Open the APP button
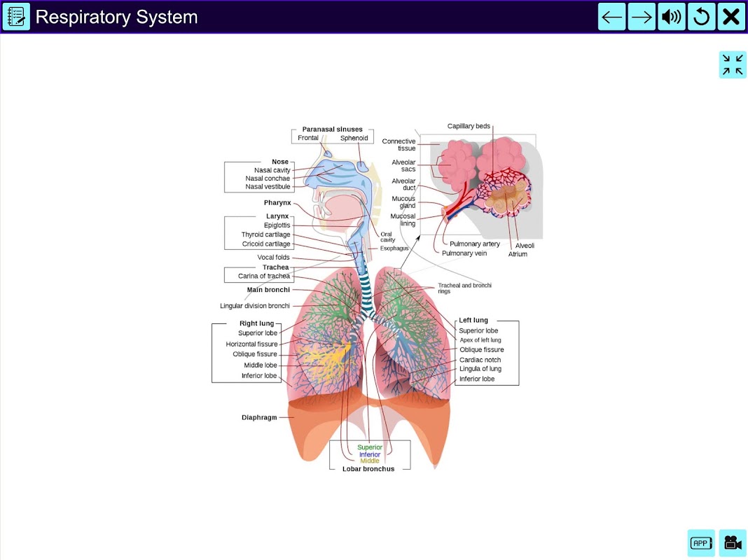Screen dimensions: 748x560 701,542
